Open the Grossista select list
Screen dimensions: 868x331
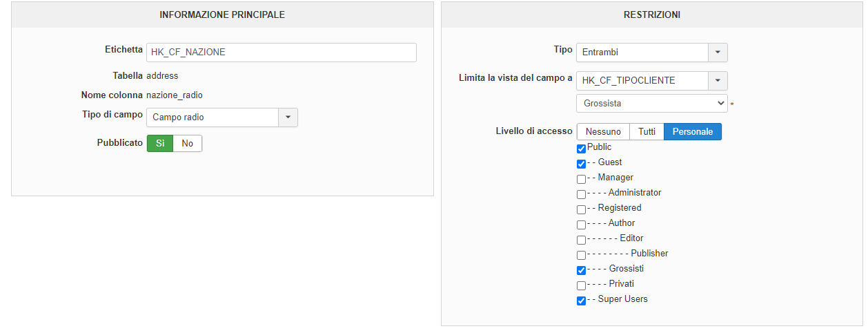651,104
